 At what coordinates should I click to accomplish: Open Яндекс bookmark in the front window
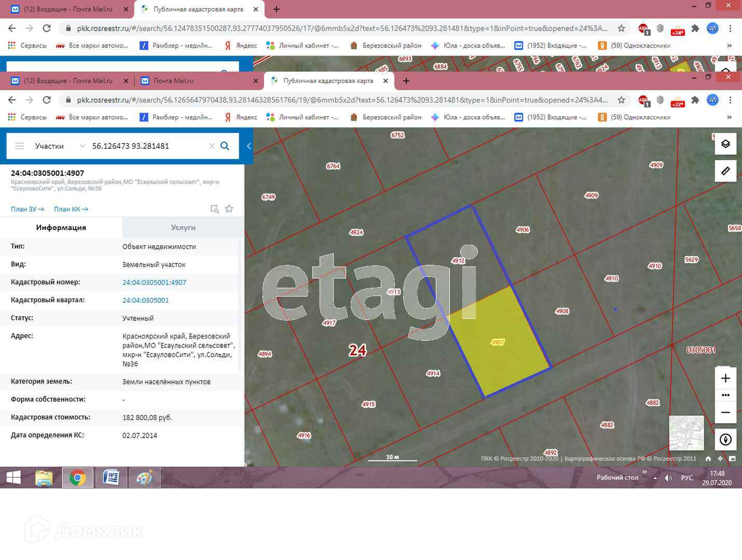point(241,117)
